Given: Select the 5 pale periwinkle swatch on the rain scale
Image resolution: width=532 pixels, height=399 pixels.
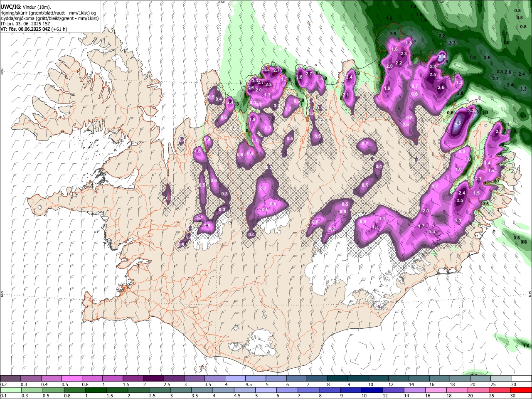Looking at the screenshot, I should (266, 390).
